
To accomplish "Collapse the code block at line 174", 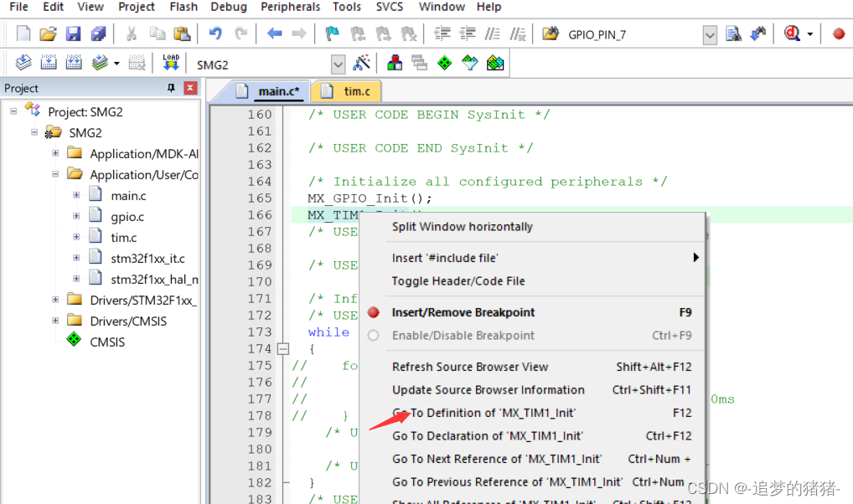I will coord(283,349).
